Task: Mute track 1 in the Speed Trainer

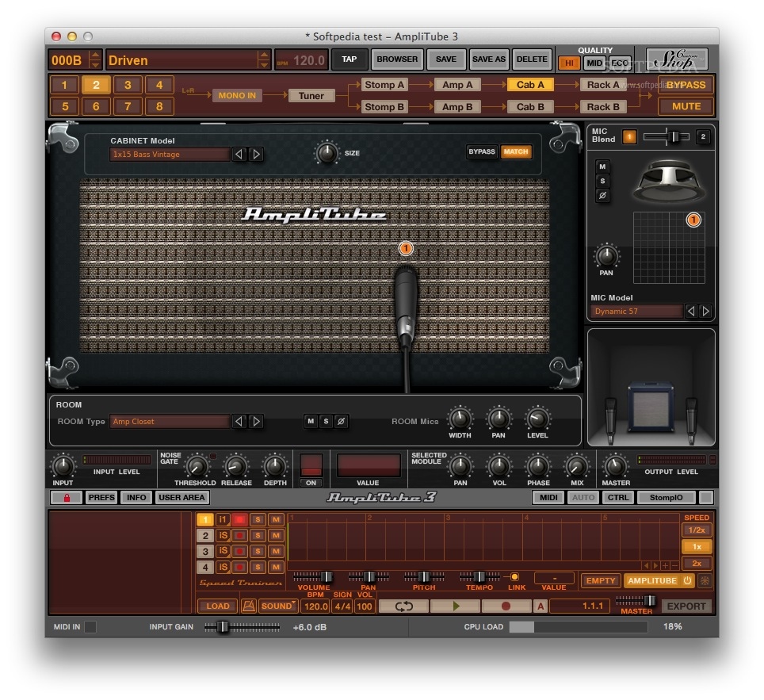Action: (275, 519)
